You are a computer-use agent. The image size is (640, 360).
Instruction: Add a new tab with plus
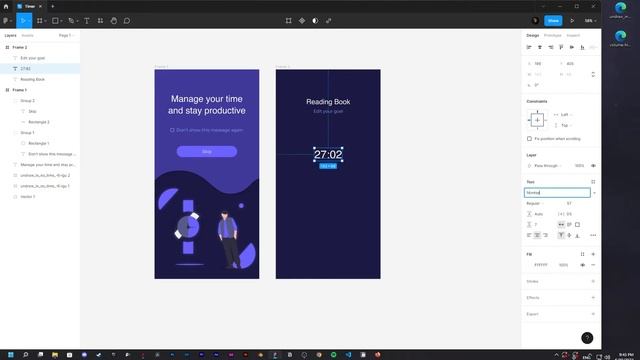(53, 6)
